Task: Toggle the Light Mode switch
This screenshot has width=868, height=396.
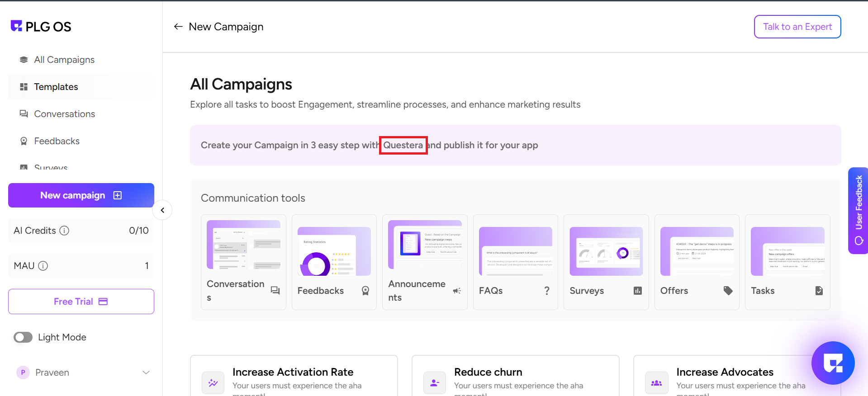Action: point(23,337)
